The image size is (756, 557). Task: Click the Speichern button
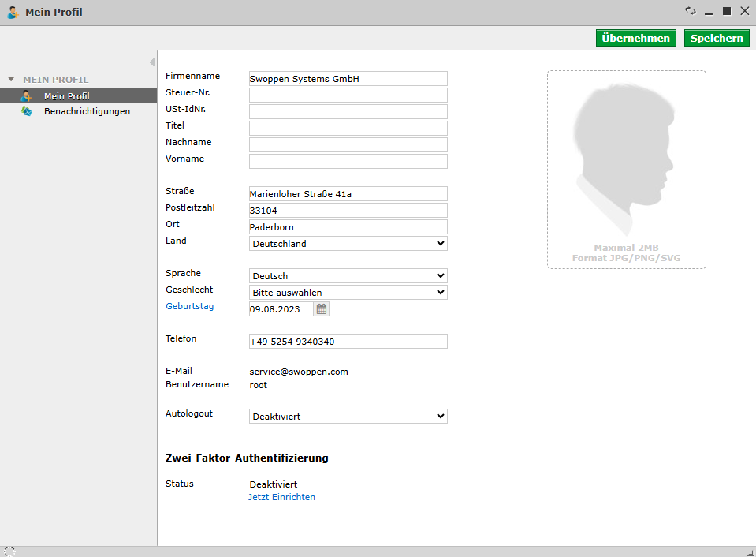point(716,37)
